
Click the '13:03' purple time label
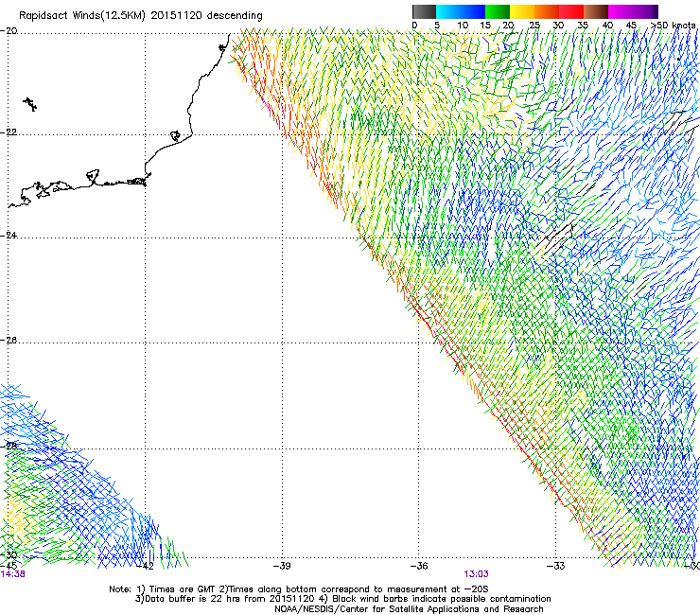point(476,574)
